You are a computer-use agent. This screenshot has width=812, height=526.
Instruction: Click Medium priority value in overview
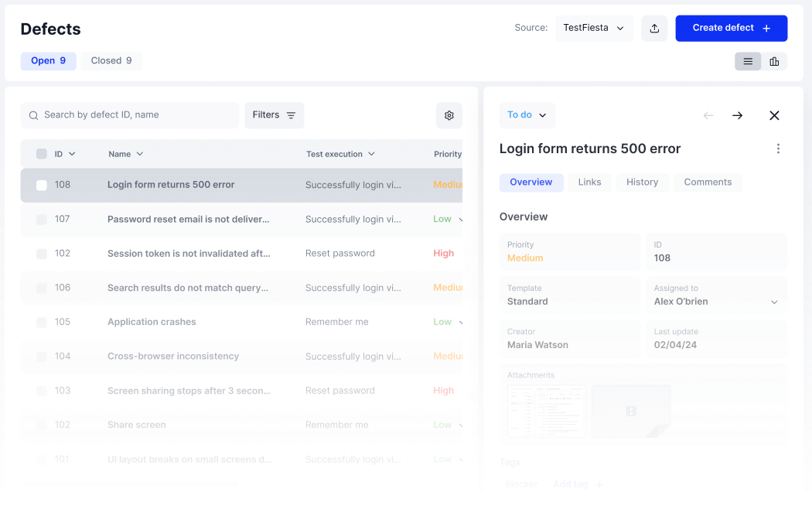point(525,258)
